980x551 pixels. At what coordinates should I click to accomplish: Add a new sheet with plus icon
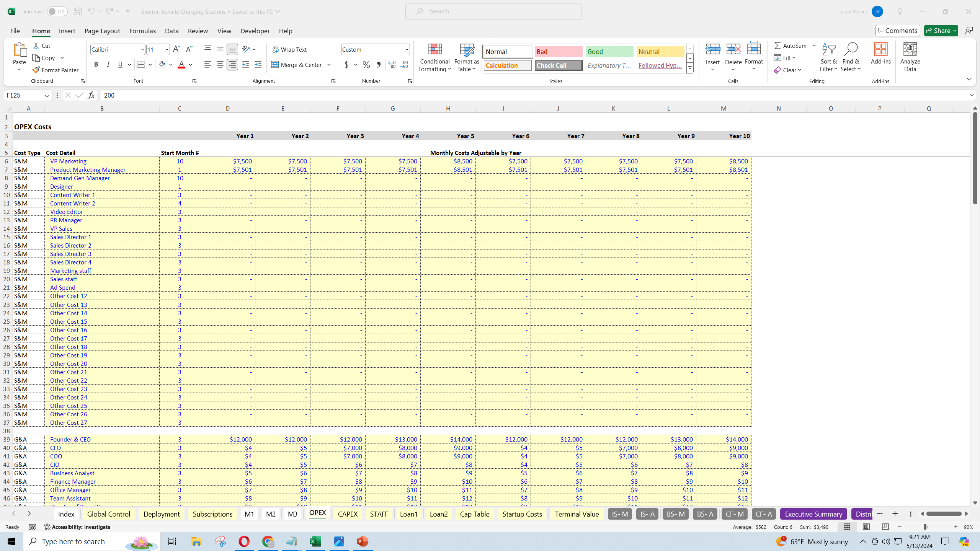point(895,514)
